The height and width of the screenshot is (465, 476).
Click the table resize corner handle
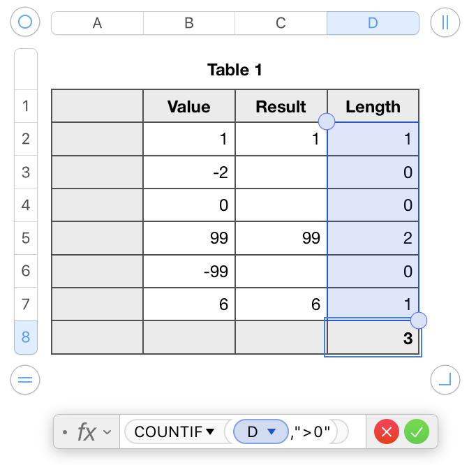[445, 380]
